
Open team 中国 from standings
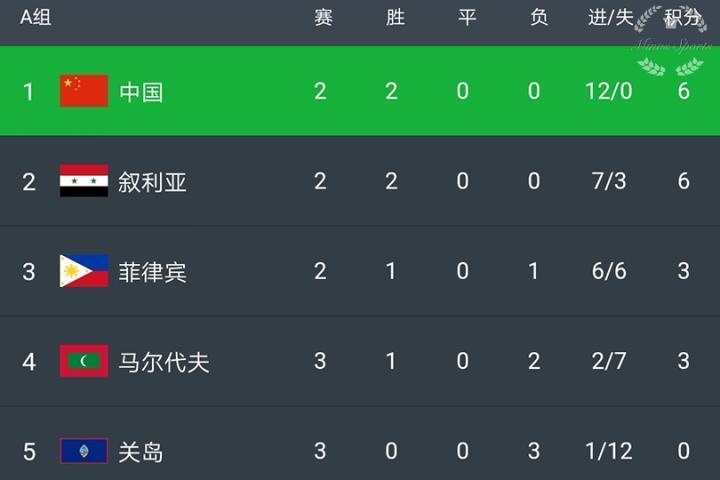click(x=141, y=92)
